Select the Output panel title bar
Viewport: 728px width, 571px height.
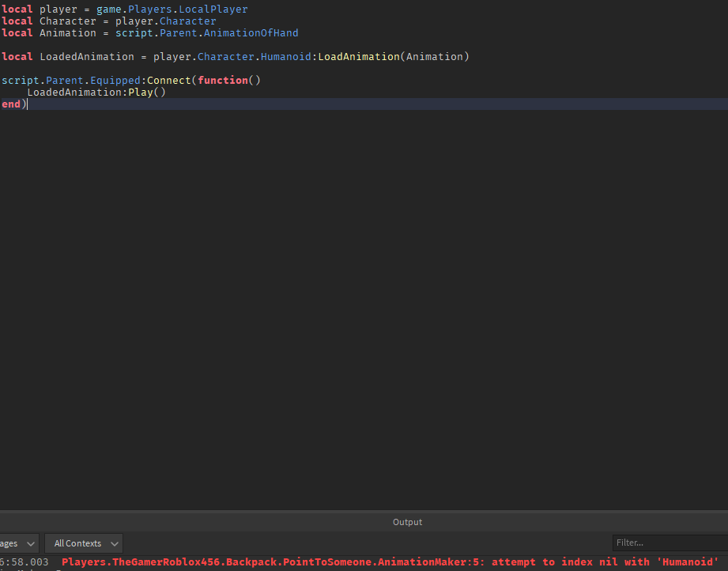pyautogui.click(x=407, y=522)
